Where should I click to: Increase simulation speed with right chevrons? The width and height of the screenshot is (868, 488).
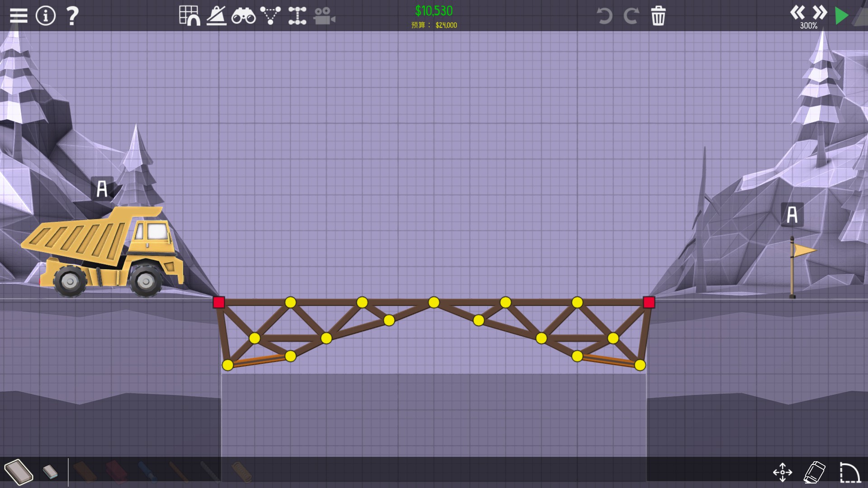point(820,12)
